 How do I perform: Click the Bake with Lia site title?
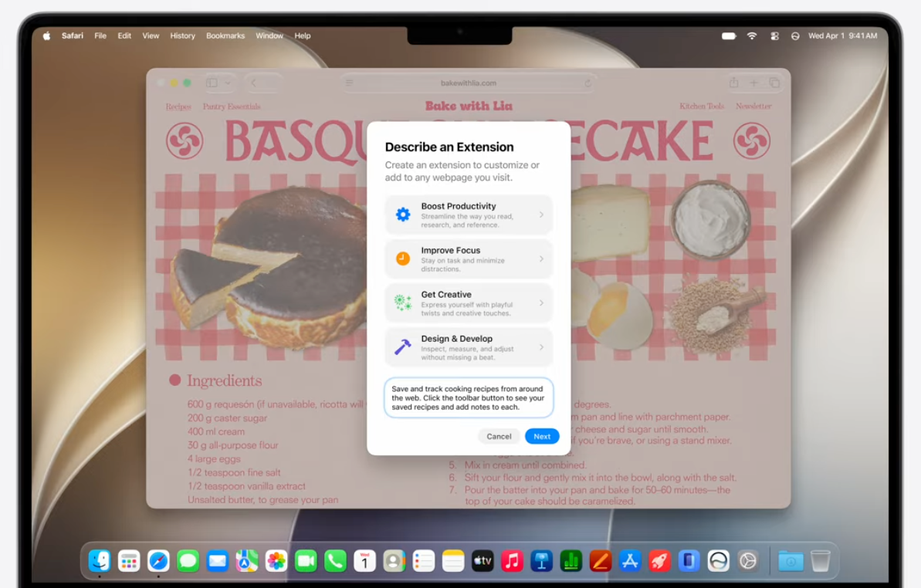coord(469,106)
